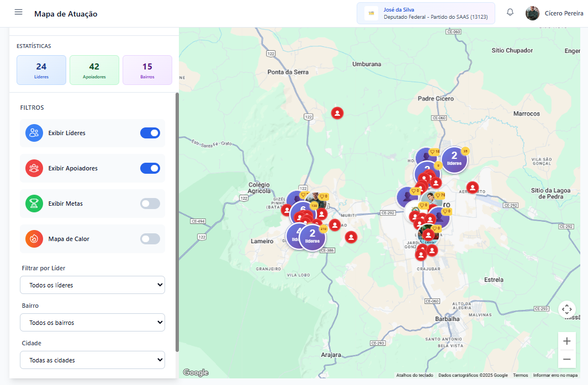
Task: Click the Estrela map label
Action: pos(494,280)
